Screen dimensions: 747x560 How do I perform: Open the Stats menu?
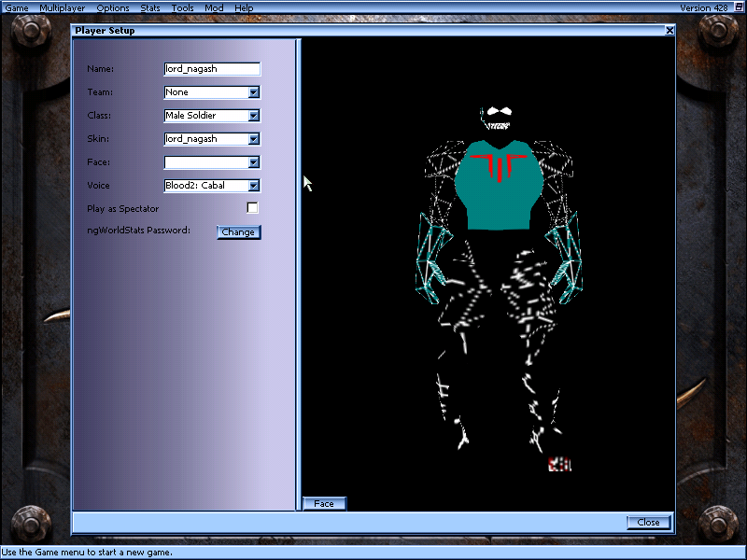(149, 7)
